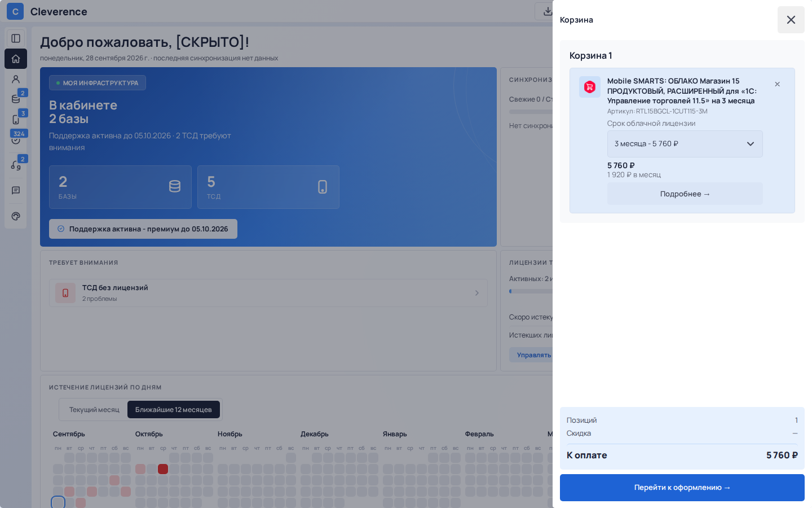Click the К оплате total line
The width and height of the screenshot is (812, 508).
click(x=682, y=456)
